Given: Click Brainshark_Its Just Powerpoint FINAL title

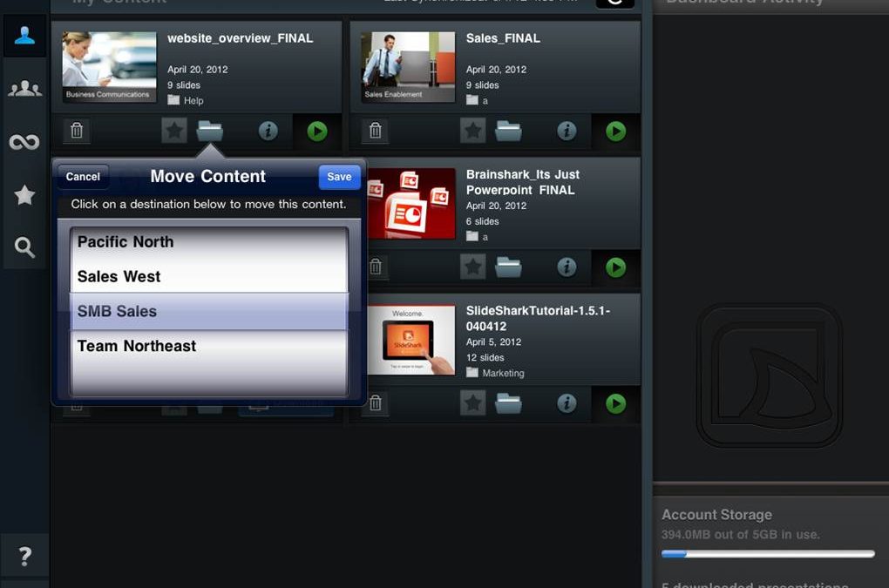Looking at the screenshot, I should click(x=522, y=182).
